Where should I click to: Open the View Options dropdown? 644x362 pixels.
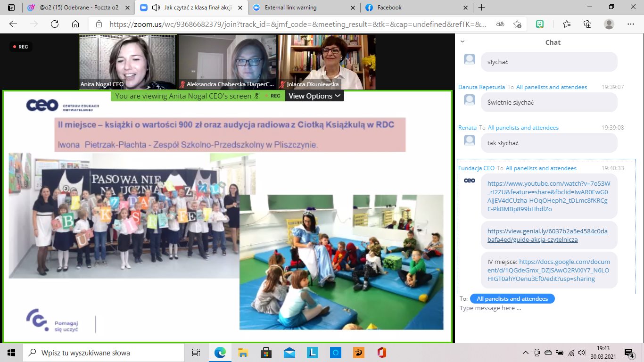tap(314, 96)
